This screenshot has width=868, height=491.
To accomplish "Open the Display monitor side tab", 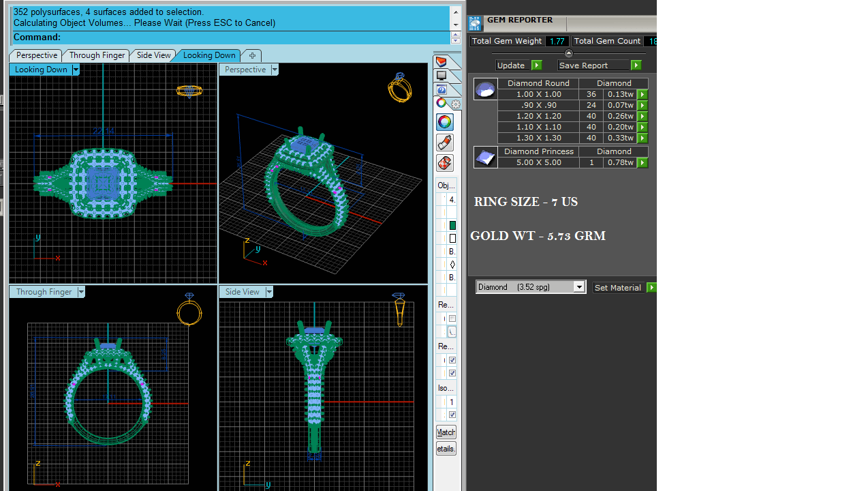I will tap(441, 76).
